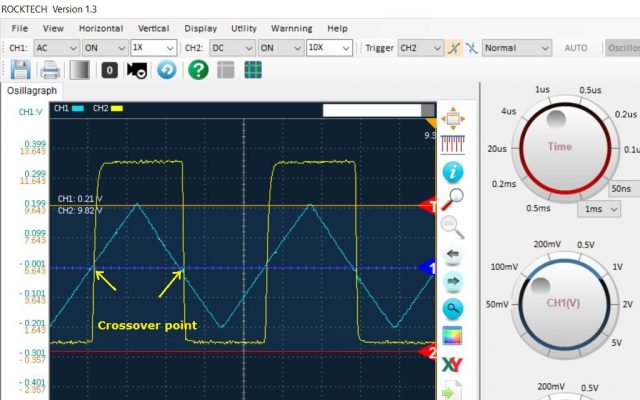
Task: Click the CH1 cyan legend swatch
Action: pyautogui.click(x=78, y=109)
